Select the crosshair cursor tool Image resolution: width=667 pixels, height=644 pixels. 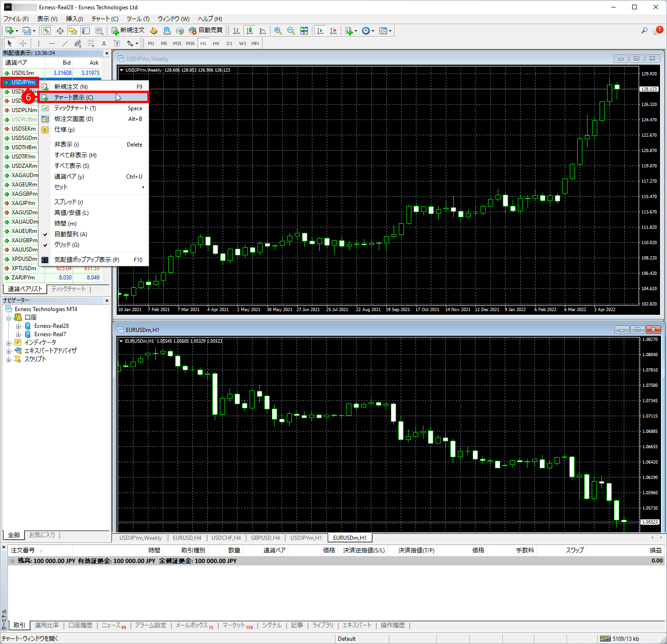coord(23,43)
